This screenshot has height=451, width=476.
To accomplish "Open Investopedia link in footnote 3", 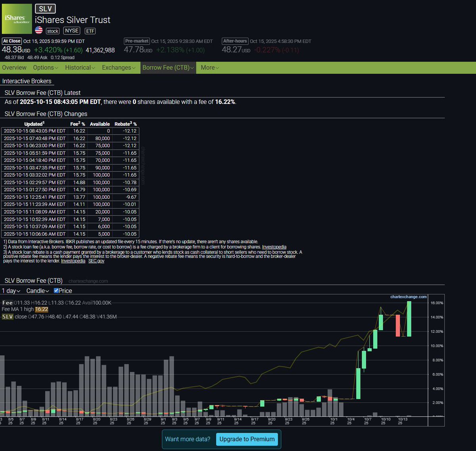I will coord(73,261).
